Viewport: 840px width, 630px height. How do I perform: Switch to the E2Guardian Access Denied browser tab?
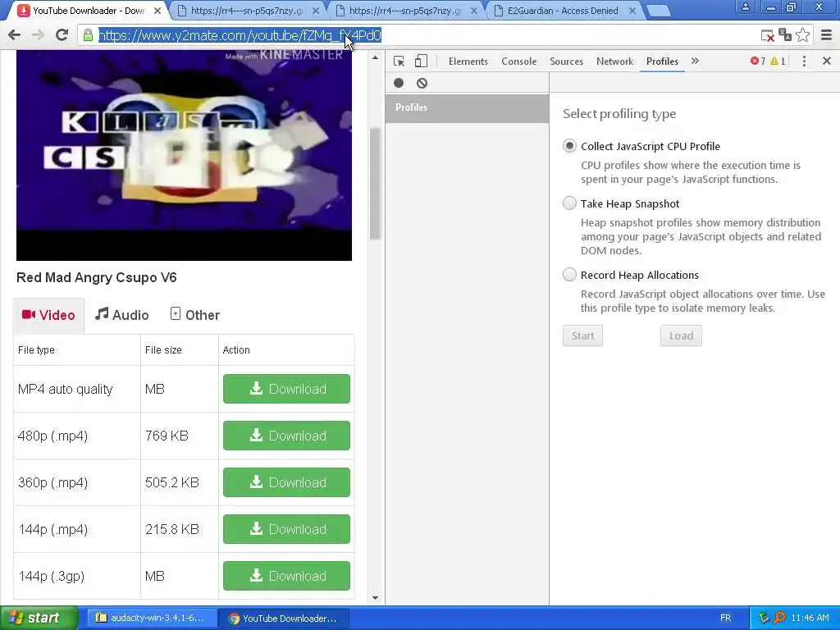pyautogui.click(x=563, y=10)
